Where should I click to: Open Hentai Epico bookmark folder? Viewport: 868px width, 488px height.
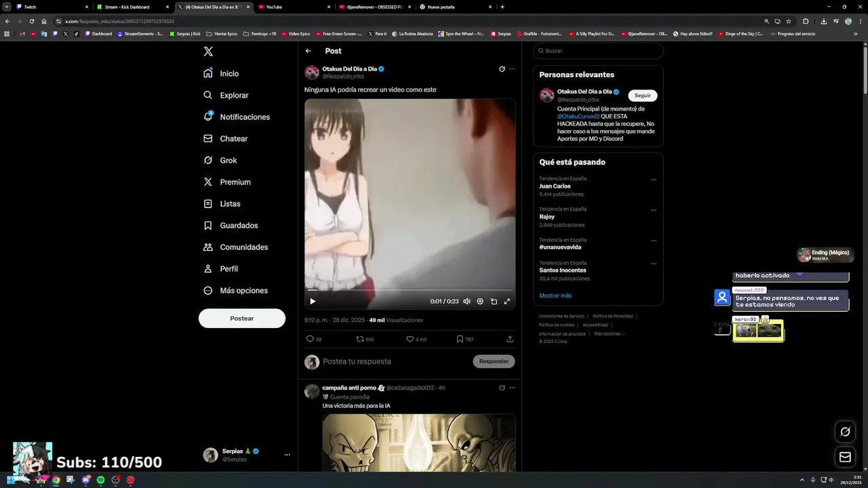click(x=222, y=33)
